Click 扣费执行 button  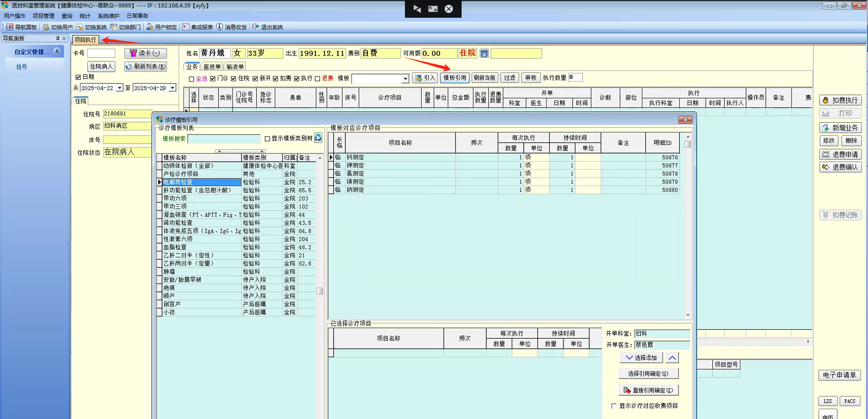coord(840,100)
